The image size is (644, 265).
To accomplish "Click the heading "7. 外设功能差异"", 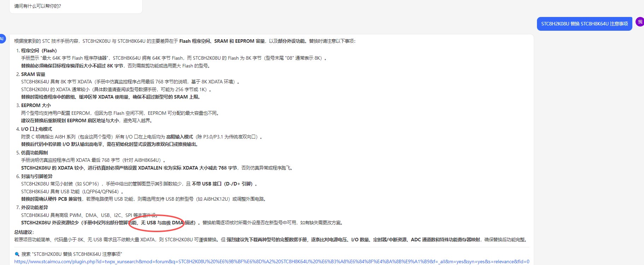I will 32,207.
